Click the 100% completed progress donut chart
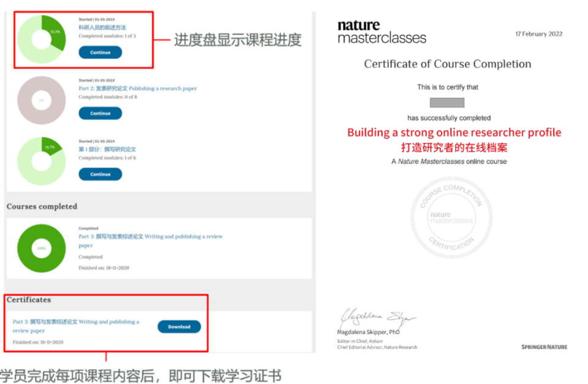The image size is (588, 384). click(x=42, y=248)
